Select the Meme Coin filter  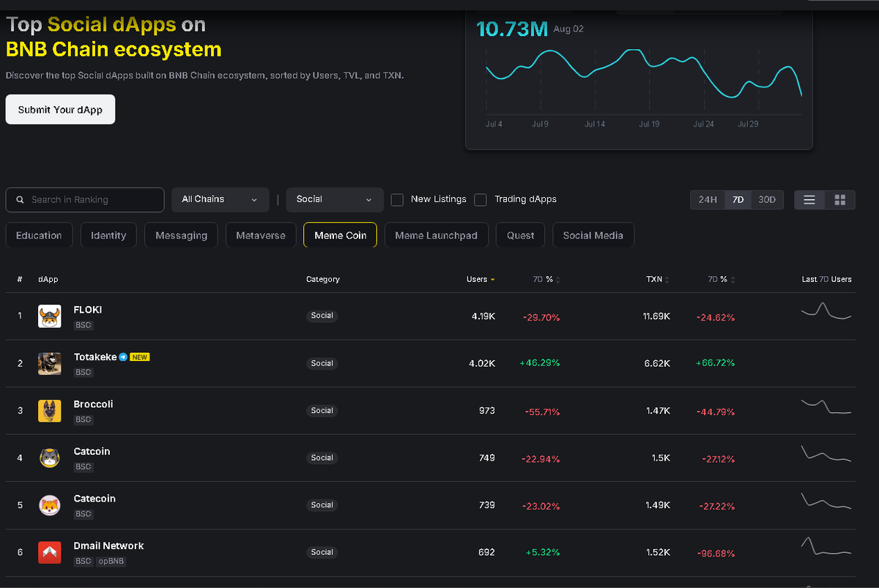click(340, 235)
